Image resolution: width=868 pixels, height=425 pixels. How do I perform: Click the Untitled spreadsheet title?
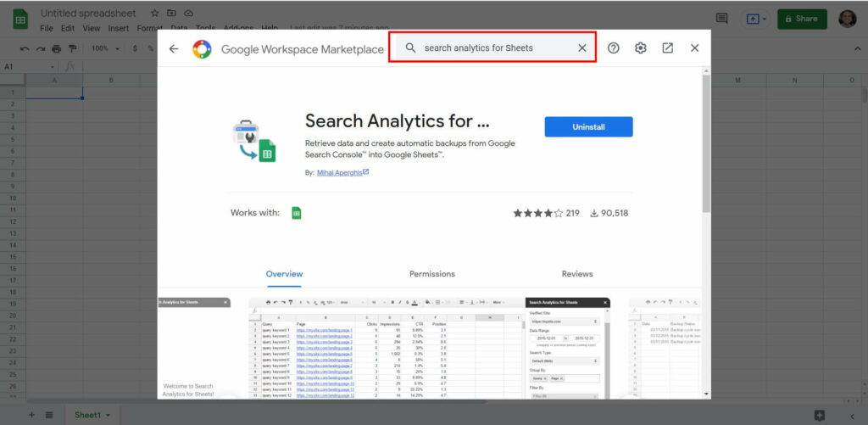coord(88,14)
